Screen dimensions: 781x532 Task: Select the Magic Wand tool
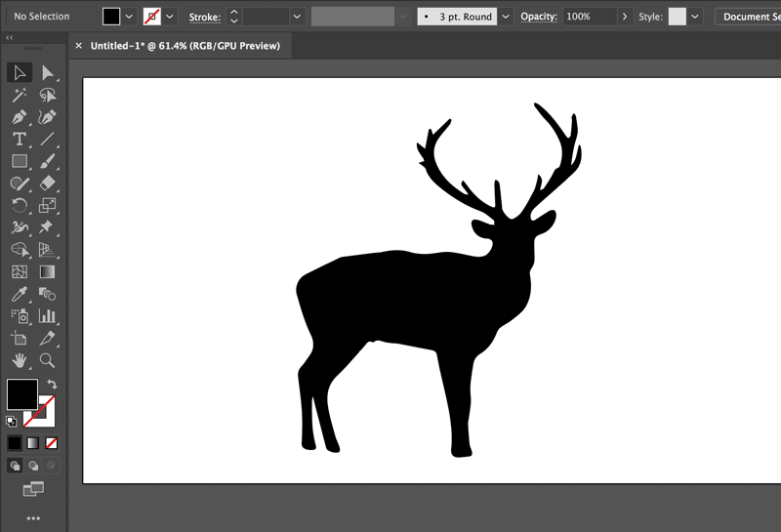(x=19, y=95)
